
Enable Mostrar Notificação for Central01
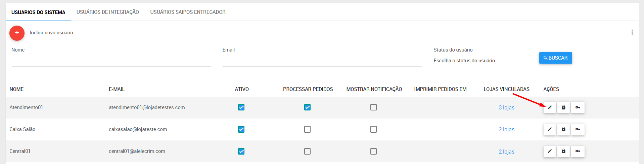point(373,151)
